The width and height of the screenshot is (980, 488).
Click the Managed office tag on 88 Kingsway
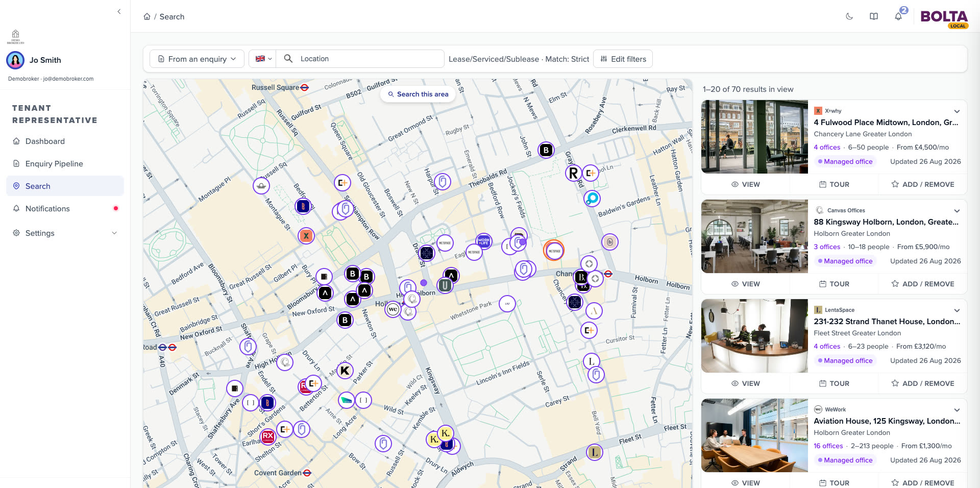[x=845, y=261]
